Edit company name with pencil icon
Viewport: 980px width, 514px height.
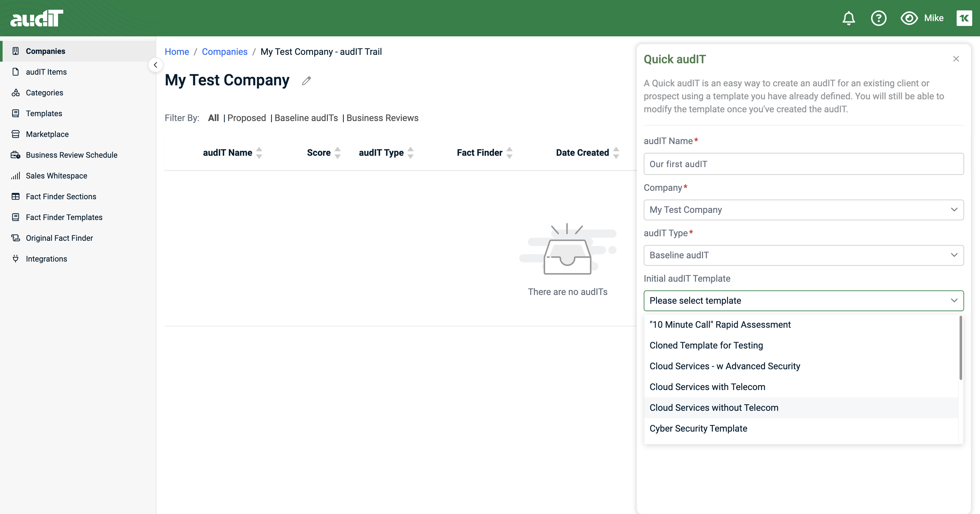coord(306,81)
